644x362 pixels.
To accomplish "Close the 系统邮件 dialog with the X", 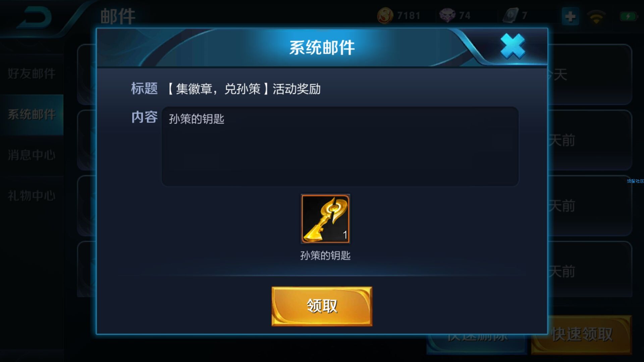I will click(513, 46).
